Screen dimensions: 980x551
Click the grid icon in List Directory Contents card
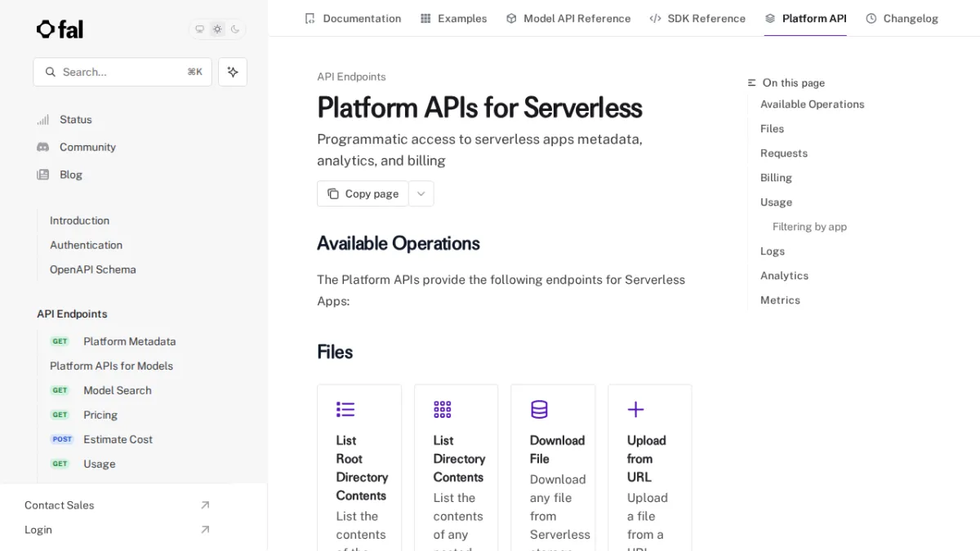point(443,410)
